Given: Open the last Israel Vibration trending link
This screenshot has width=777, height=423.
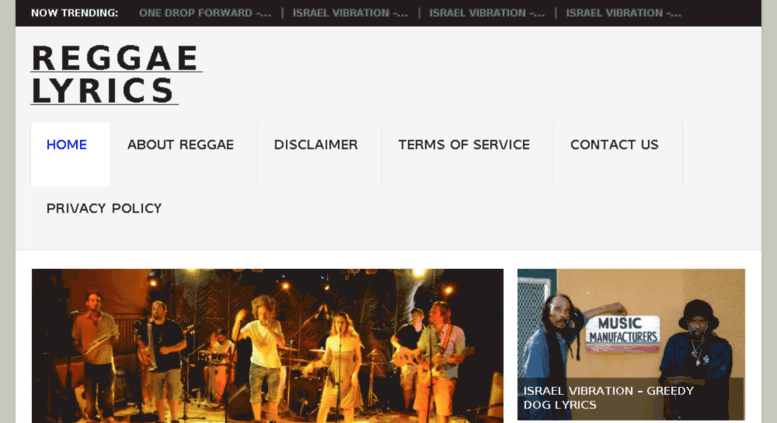Looking at the screenshot, I should pyautogui.click(x=624, y=13).
